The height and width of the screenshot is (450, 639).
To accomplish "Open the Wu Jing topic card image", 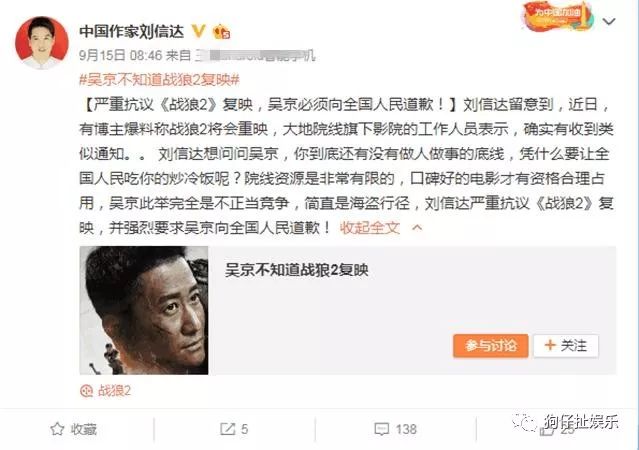I will (144, 310).
